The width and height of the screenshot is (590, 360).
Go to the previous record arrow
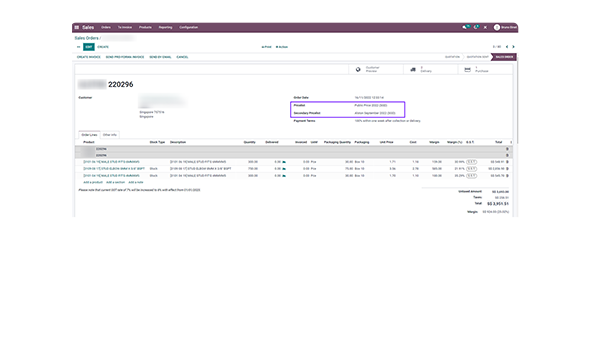(507, 47)
